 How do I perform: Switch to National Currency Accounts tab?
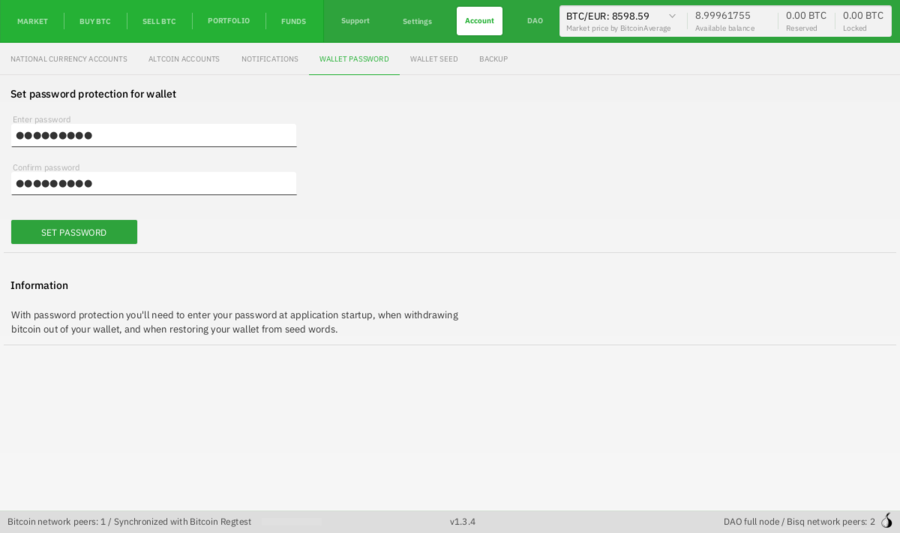tap(69, 59)
